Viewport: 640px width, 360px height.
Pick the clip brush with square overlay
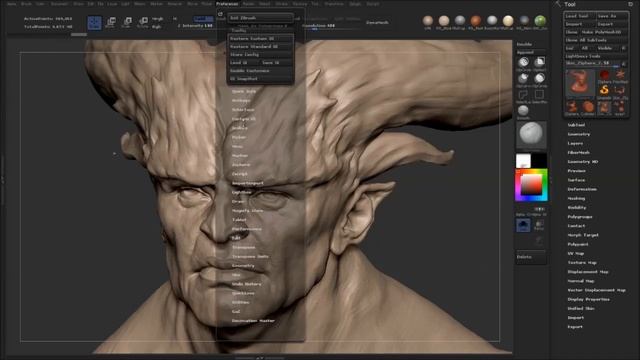click(x=540, y=62)
